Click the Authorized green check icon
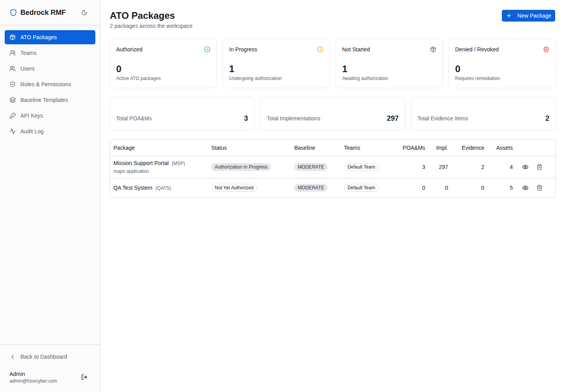Screen dimensions: 565x392 tap(207, 49)
